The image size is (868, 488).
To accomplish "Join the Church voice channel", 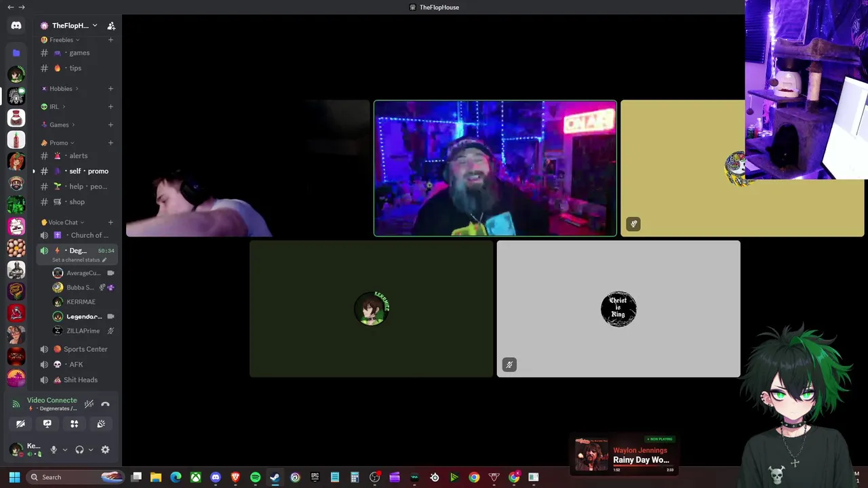I will click(77, 235).
